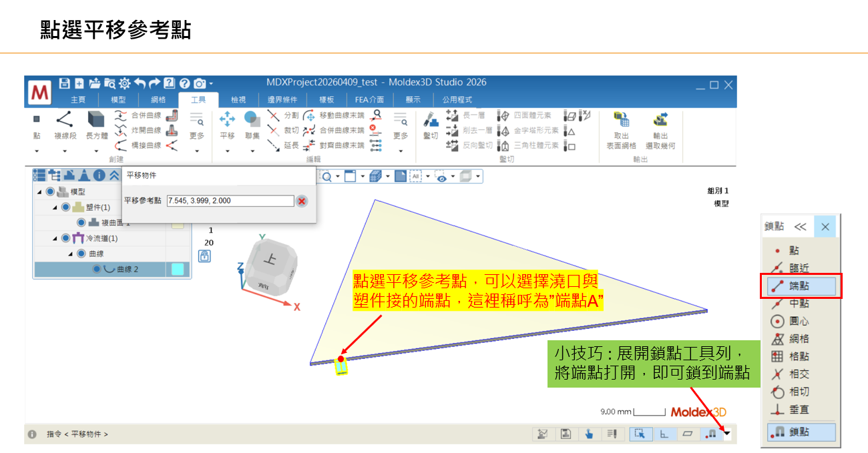Switch to 檢視 ribbon tab
The height and width of the screenshot is (453, 868).
[238, 99]
